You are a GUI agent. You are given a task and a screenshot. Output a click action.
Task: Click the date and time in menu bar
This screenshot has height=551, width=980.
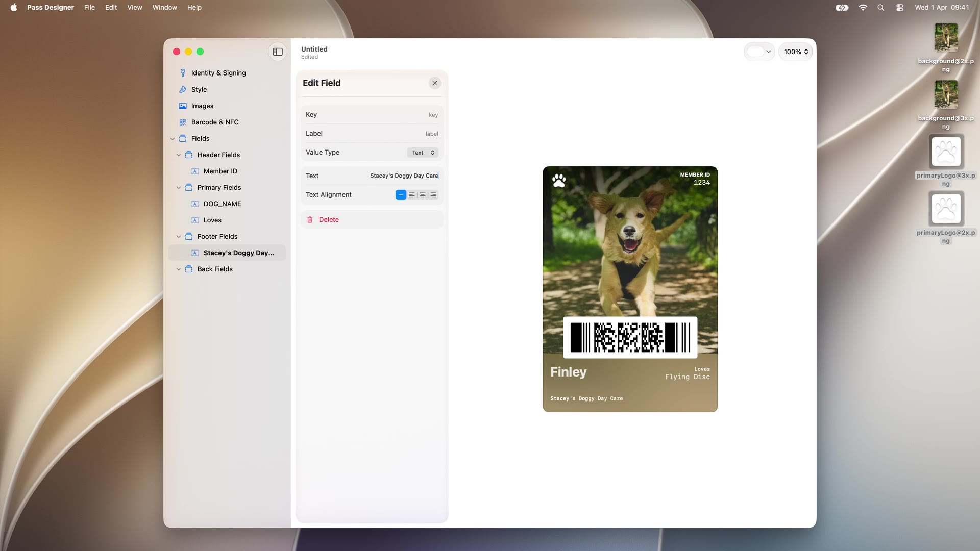[942, 7]
